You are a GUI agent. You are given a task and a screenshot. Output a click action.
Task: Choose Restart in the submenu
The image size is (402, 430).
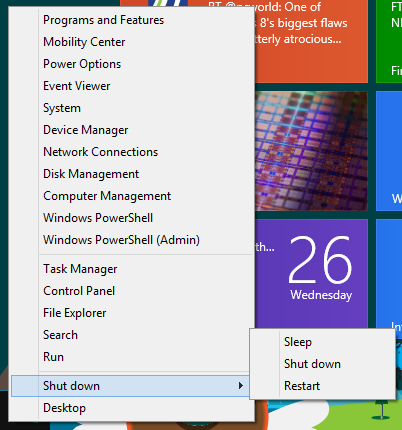pyautogui.click(x=302, y=386)
